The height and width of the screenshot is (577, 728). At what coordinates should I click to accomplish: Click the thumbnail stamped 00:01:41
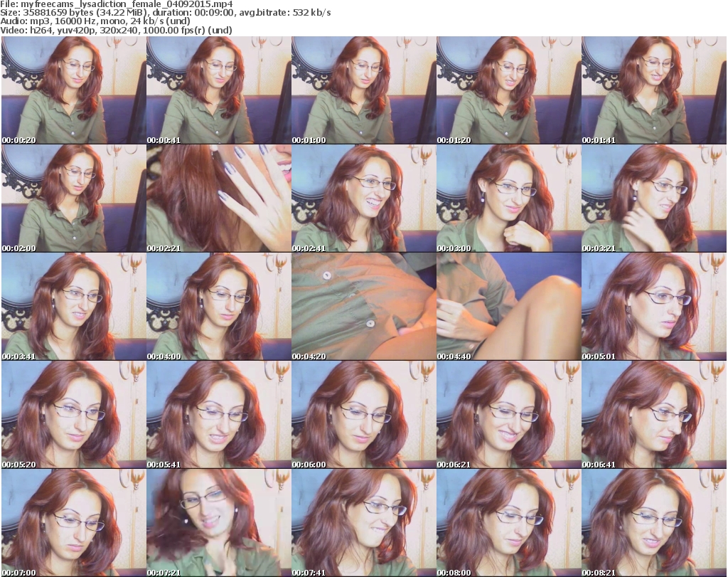(654, 90)
